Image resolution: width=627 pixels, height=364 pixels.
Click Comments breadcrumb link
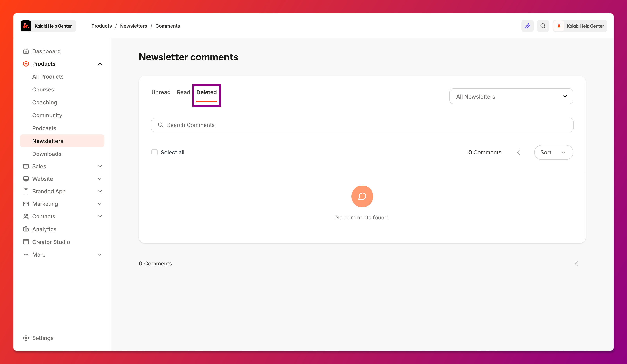[x=168, y=26]
